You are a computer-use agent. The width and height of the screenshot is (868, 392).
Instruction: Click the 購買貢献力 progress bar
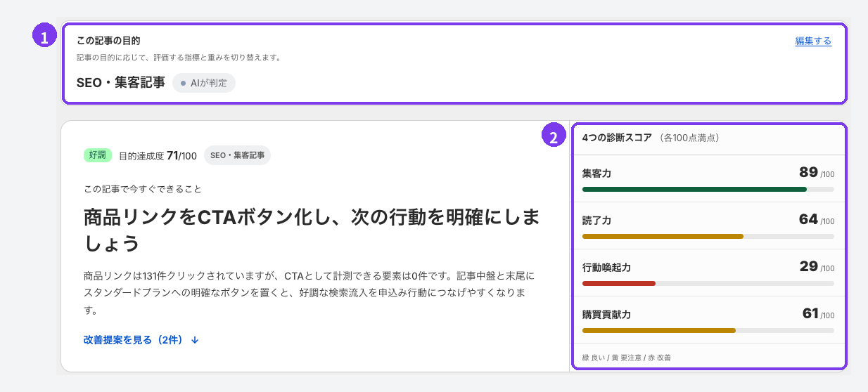[708, 330]
